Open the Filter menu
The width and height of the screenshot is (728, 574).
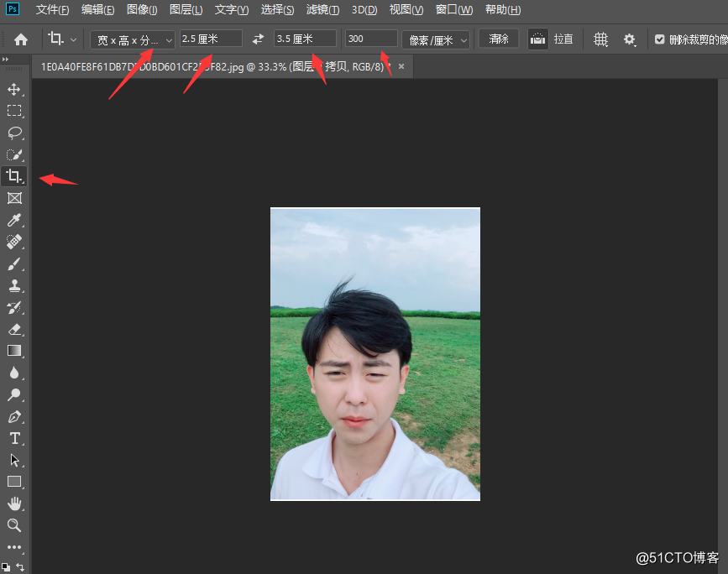point(322,10)
